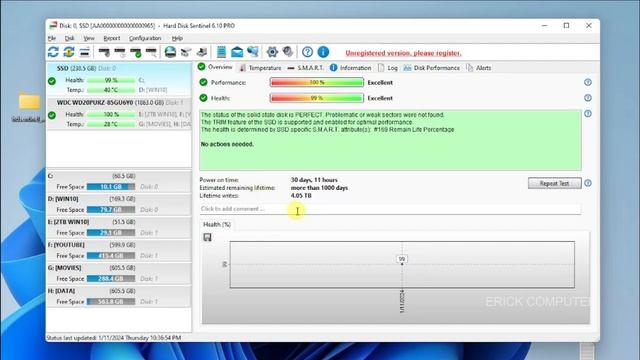Click green status check beside WDC disk health
Viewport: 640px width, 360px height.
point(52,115)
